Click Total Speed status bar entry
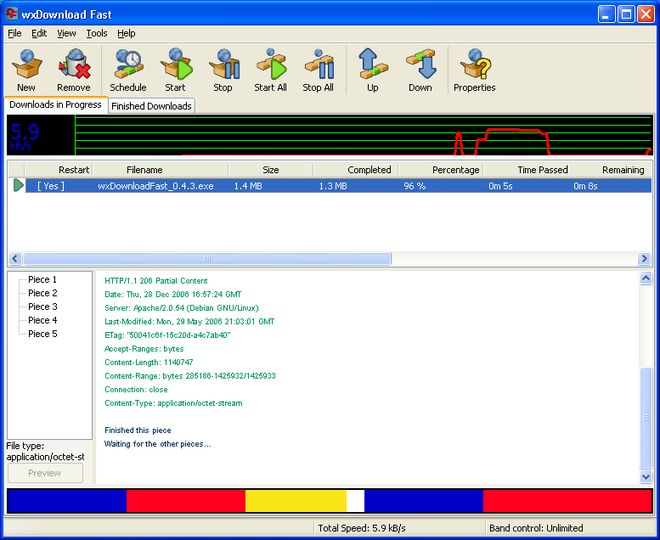The height and width of the screenshot is (540, 660). coord(362,528)
